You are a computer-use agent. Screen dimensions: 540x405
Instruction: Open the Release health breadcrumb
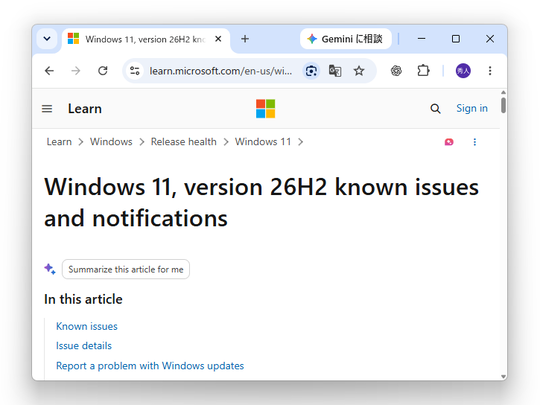coord(184,142)
